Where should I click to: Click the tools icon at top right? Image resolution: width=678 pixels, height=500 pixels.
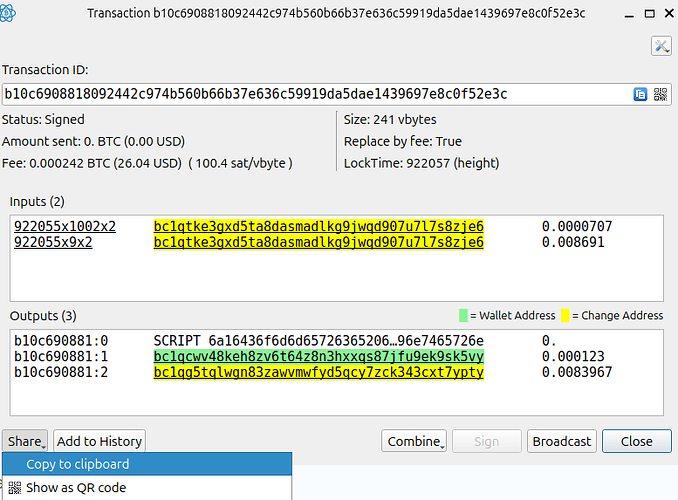(661, 46)
